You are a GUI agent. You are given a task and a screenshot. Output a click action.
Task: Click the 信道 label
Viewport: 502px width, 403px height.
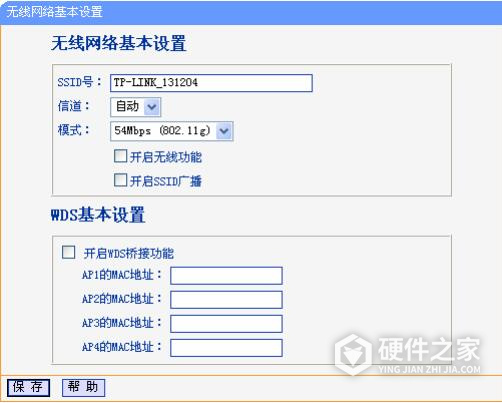(x=73, y=106)
